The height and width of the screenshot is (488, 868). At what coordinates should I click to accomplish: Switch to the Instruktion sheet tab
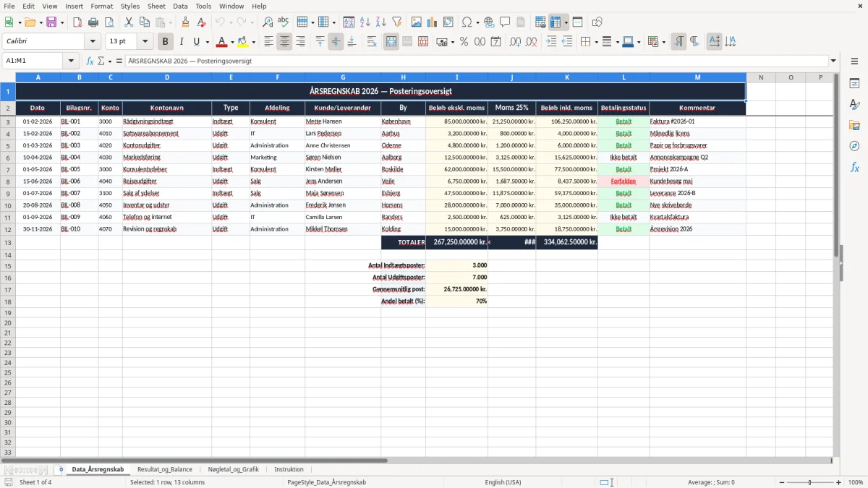(x=289, y=469)
